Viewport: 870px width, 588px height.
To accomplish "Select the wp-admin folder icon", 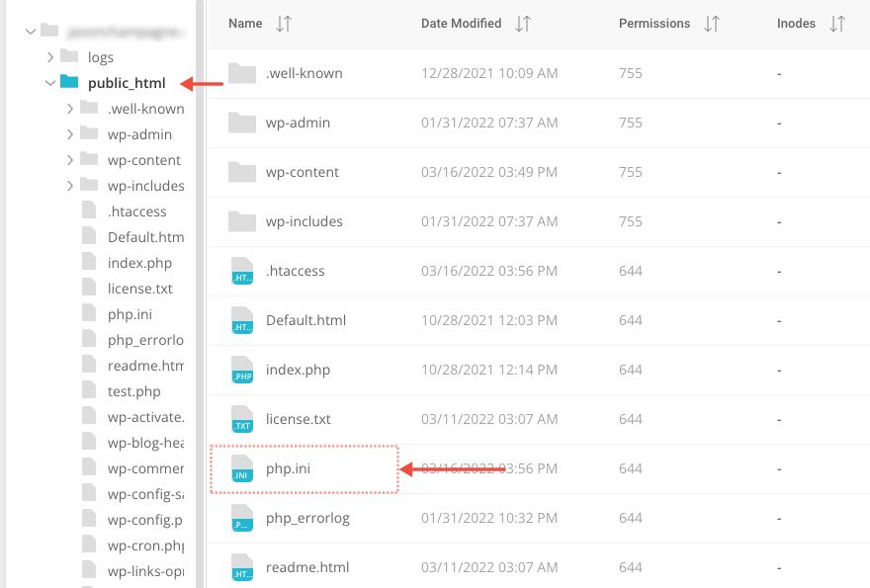I will 242,123.
